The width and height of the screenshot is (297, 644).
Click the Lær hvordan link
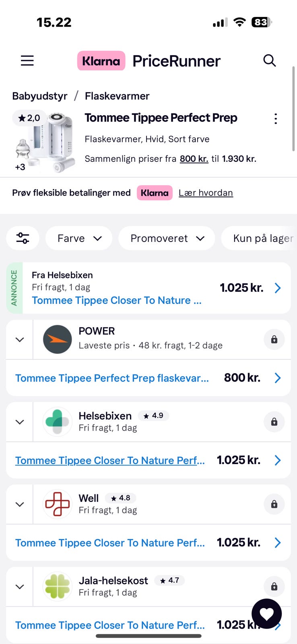[206, 193]
